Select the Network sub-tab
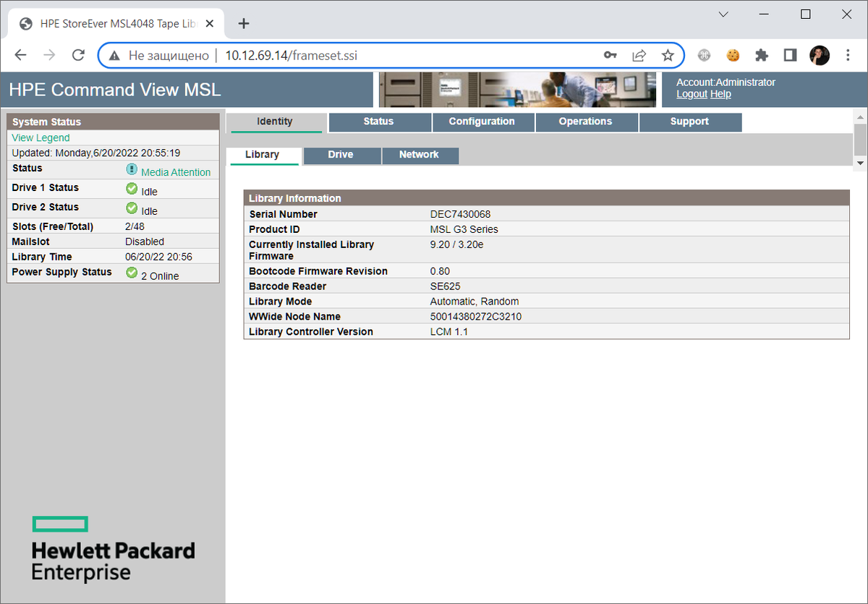This screenshot has width=868, height=604. pyautogui.click(x=420, y=156)
